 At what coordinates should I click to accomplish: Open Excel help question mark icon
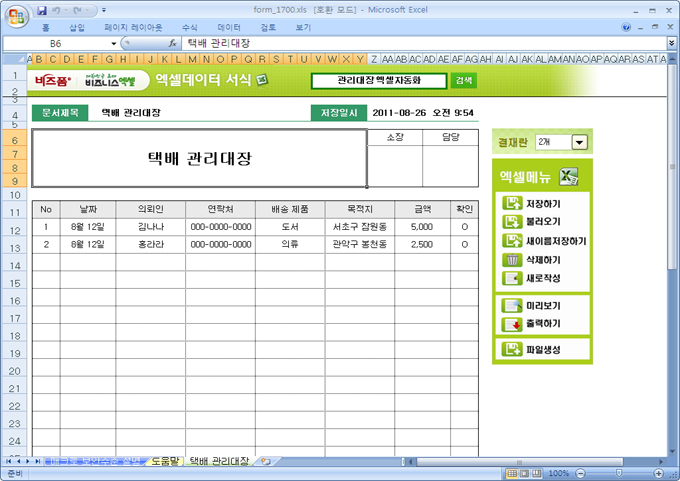click(x=626, y=27)
